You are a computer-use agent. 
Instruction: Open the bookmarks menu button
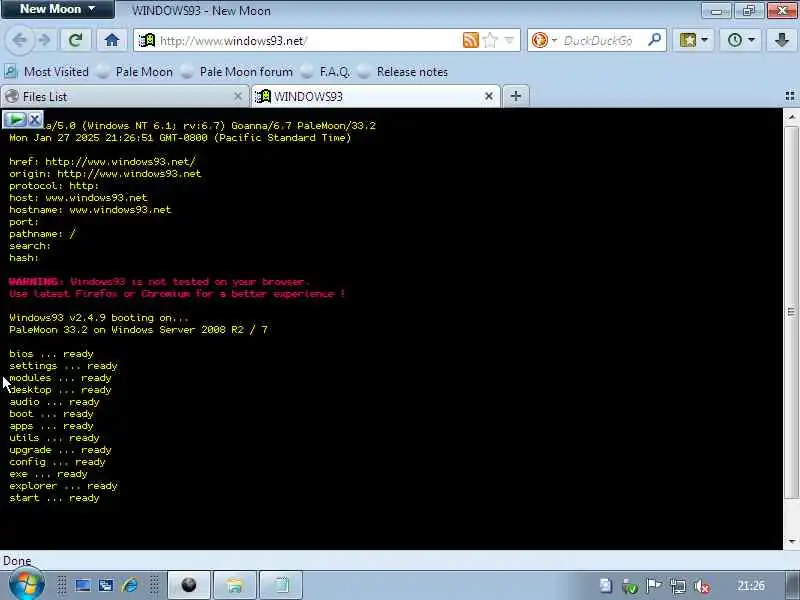pyautogui.click(x=693, y=40)
